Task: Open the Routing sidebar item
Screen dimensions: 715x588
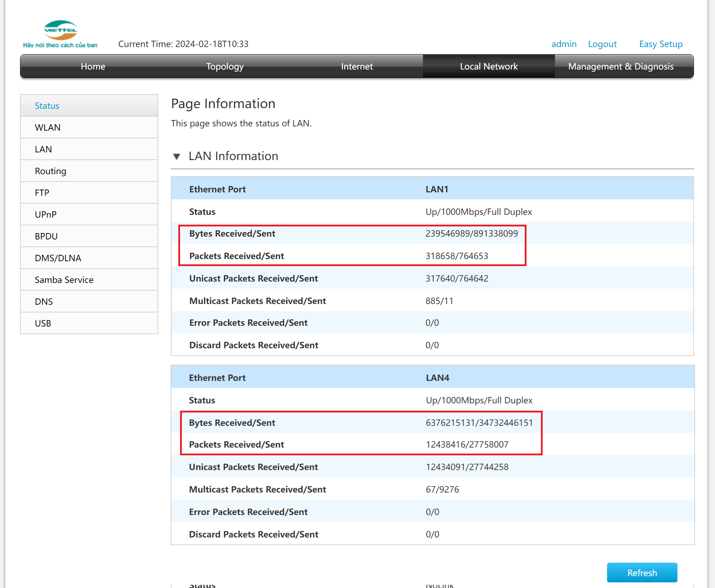Action: tap(89, 171)
